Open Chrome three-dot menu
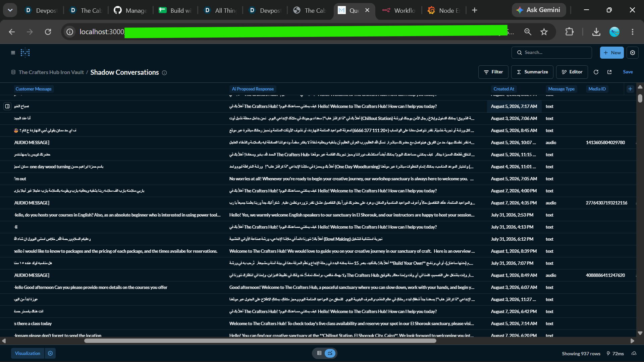 click(633, 32)
